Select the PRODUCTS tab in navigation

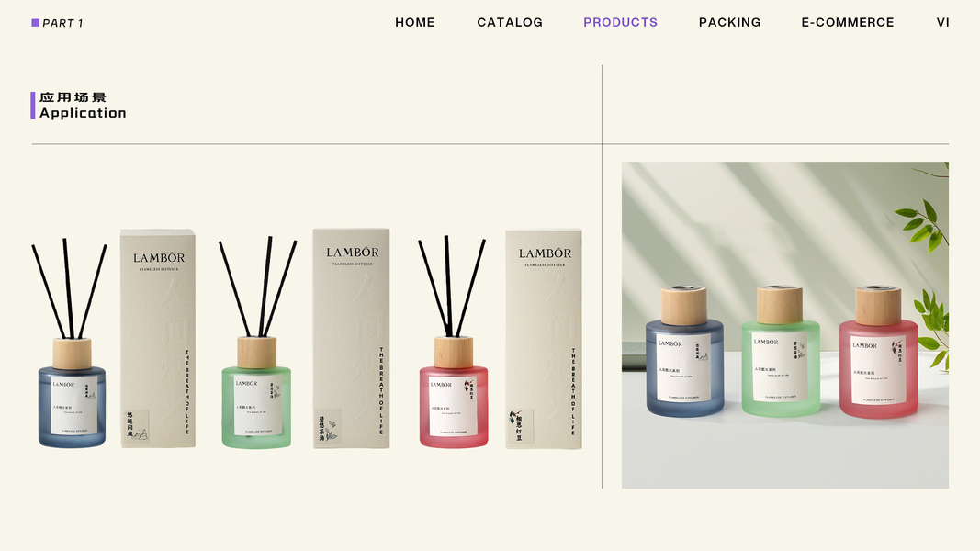[x=620, y=22]
